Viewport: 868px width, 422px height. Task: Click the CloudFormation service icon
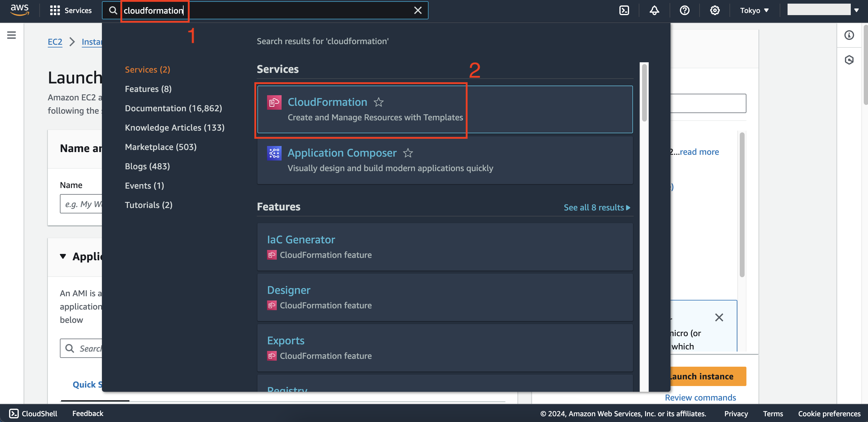[274, 102]
